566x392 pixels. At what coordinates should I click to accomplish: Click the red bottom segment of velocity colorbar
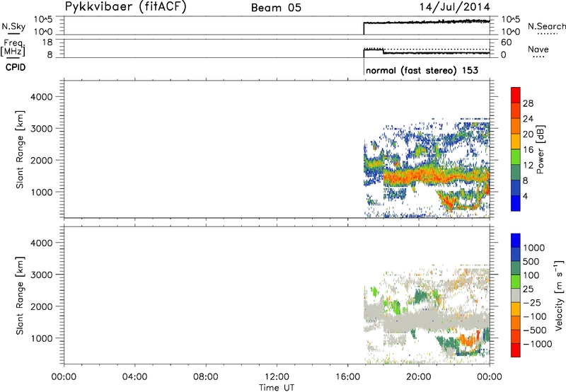(x=516, y=350)
